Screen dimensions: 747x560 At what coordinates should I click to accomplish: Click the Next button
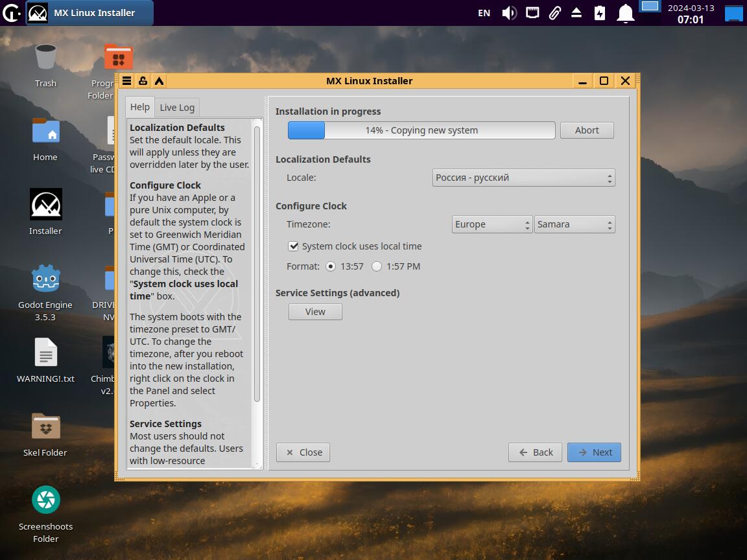pyautogui.click(x=594, y=452)
